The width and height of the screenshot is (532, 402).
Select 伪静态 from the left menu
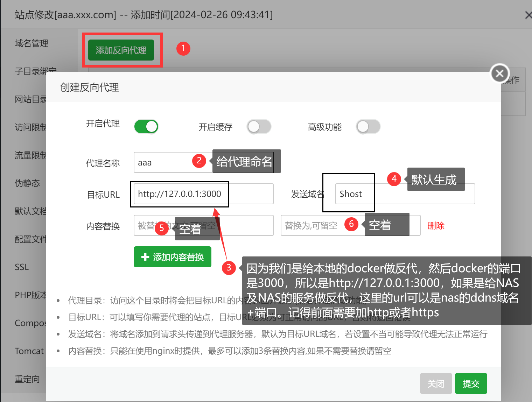click(27, 183)
